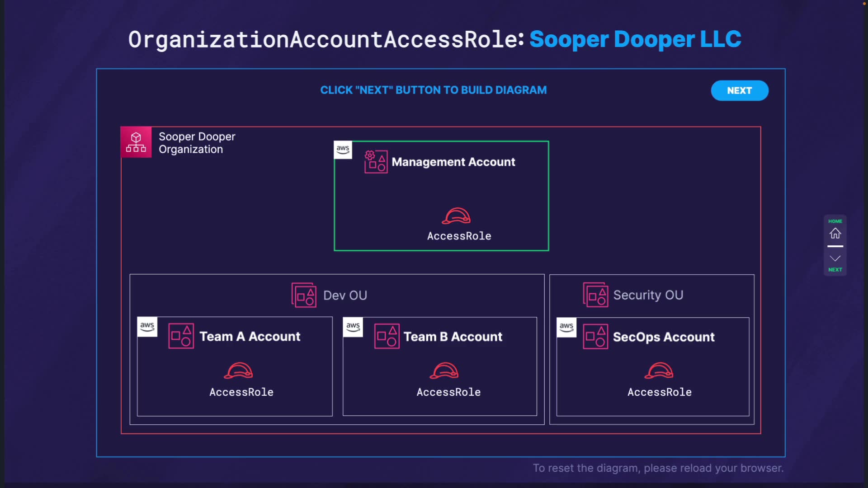Click AWS logo on Team A box
This screenshot has height=488, width=868.
pyautogui.click(x=147, y=326)
